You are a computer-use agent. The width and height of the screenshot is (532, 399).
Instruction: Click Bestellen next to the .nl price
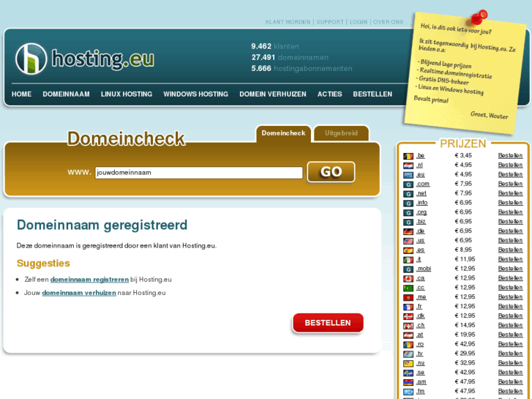click(x=510, y=165)
